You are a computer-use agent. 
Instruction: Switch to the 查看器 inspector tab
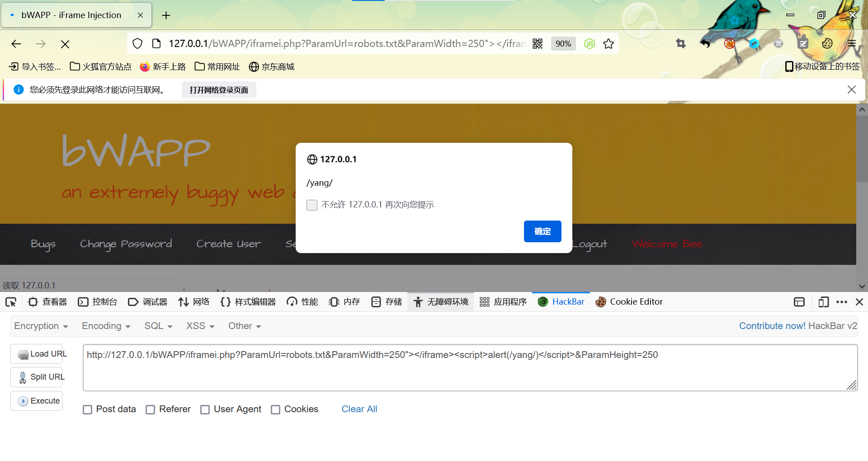click(47, 302)
